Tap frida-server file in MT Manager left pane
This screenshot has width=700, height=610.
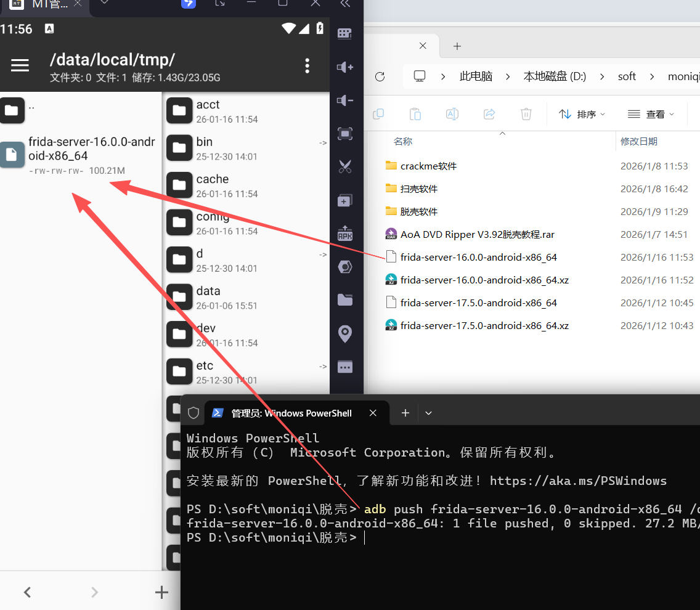pos(80,155)
